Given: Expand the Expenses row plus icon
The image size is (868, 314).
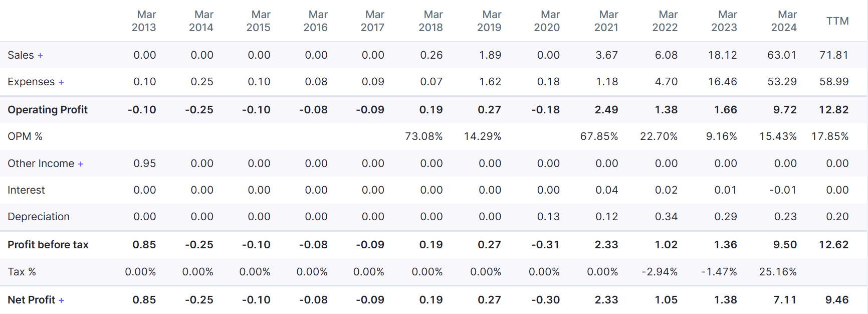Looking at the screenshot, I should pos(61,82).
